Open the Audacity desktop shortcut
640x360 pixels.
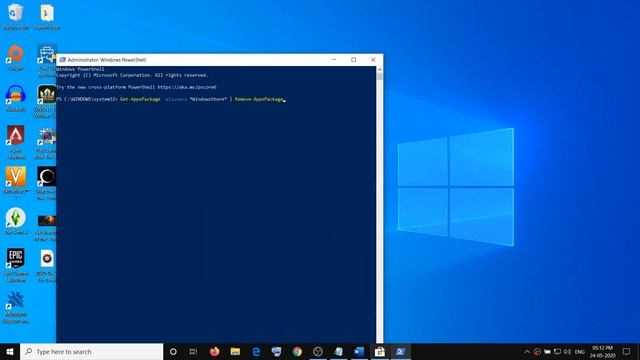click(x=16, y=98)
